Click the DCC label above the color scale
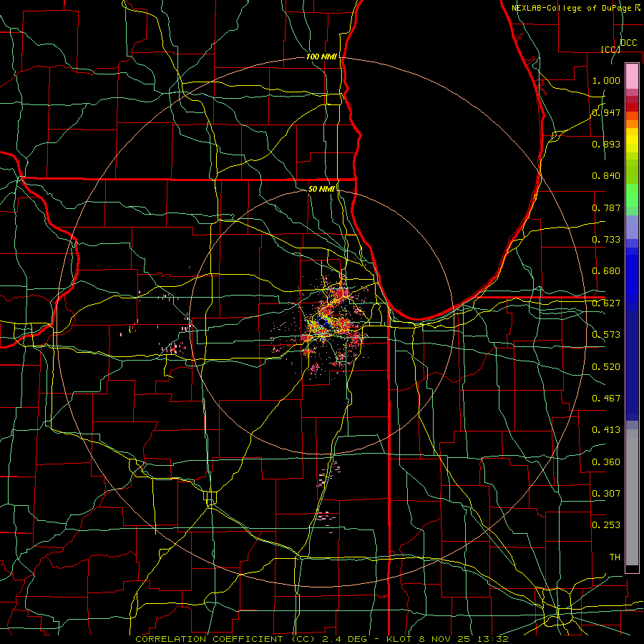Screen dimensions: 644x644 tap(629, 43)
